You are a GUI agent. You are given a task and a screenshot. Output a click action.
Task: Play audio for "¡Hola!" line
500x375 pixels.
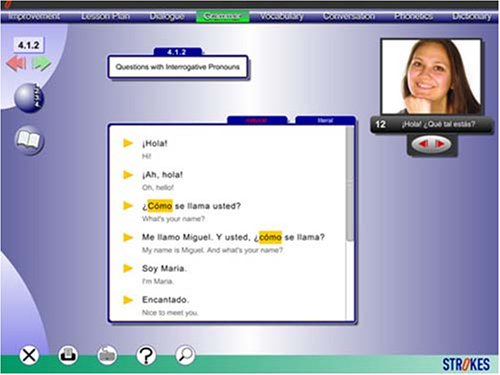128,143
